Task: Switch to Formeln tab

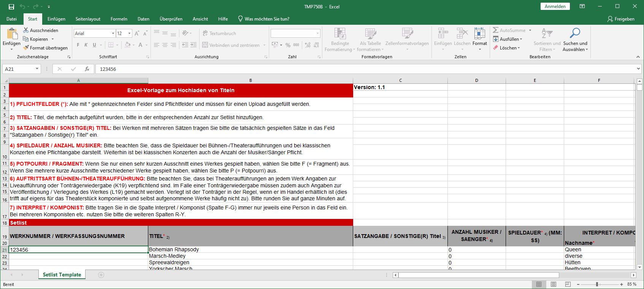Action: tap(119, 19)
